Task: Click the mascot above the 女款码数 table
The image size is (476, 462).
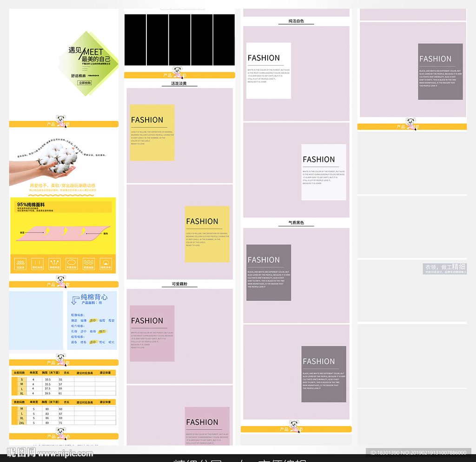Action: [x=61, y=359]
